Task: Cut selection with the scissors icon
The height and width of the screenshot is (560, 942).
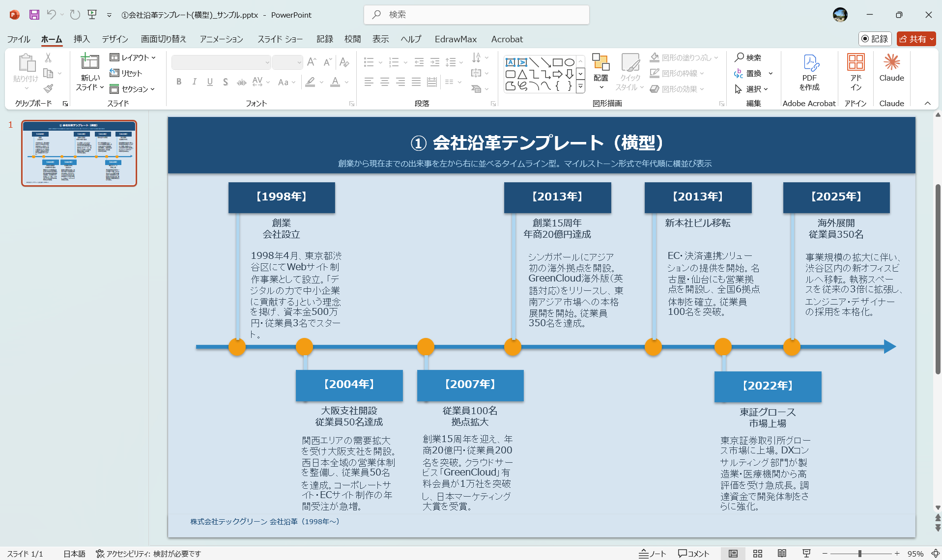Action: [48, 58]
